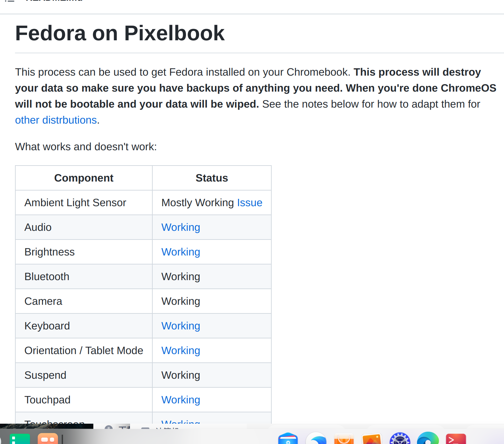This screenshot has height=444, width=504.
Task: Open the Brightness row's Working link
Action: click(x=181, y=252)
